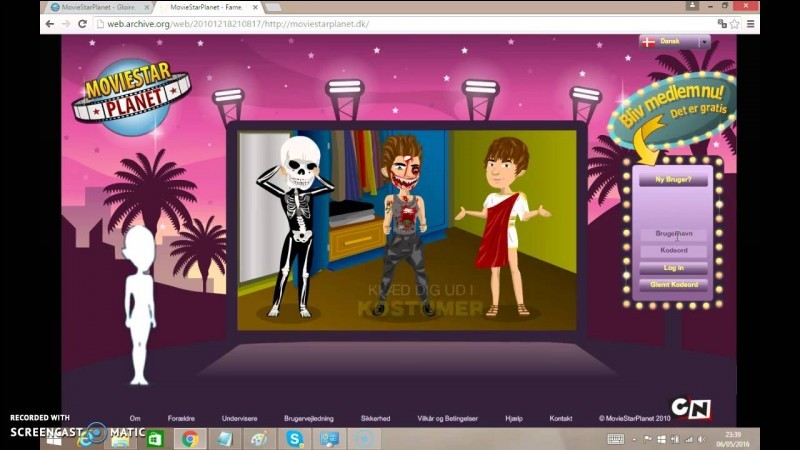The width and height of the screenshot is (800, 450).
Task: Click the volume speaker tray icon
Action: 702,439
